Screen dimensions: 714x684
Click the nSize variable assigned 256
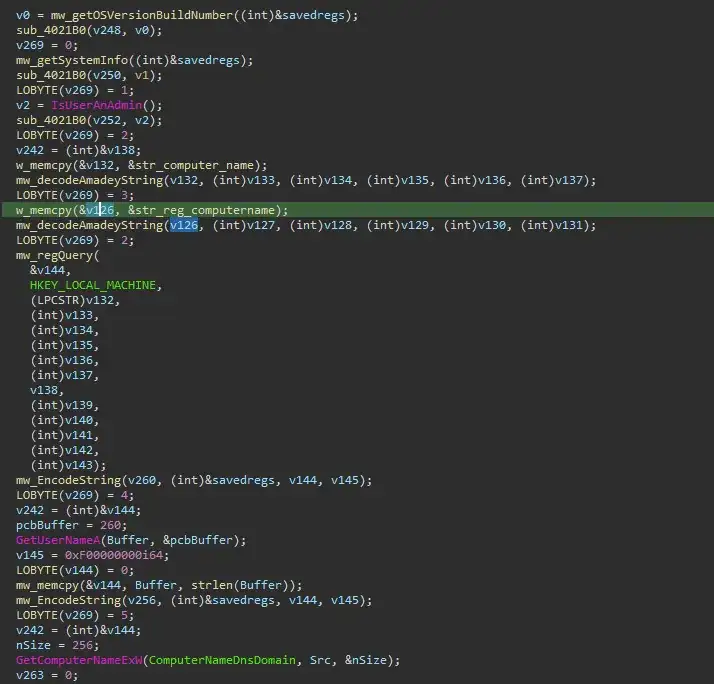[x=34, y=645]
